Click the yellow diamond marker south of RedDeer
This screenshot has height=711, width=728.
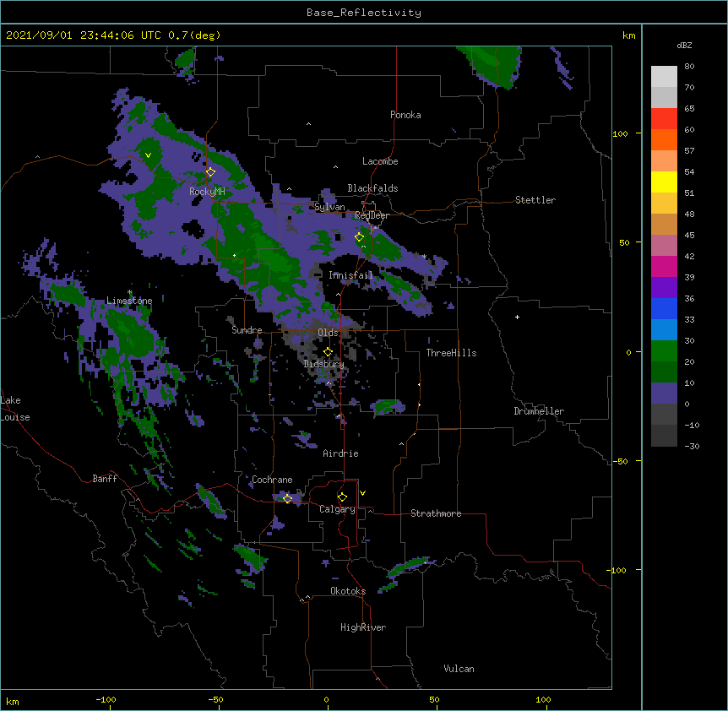pyautogui.click(x=360, y=236)
